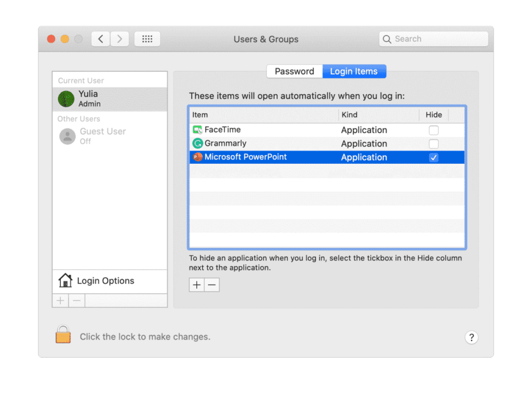Click the lock icon to make changes

(63, 334)
